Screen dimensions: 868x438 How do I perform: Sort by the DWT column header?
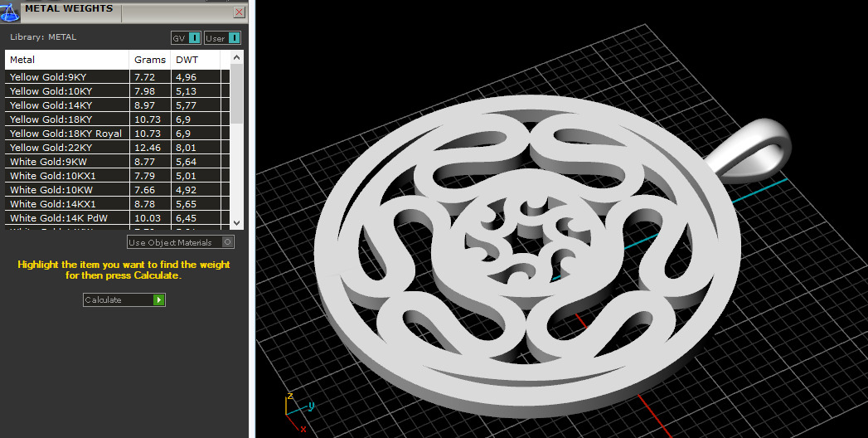[196, 60]
